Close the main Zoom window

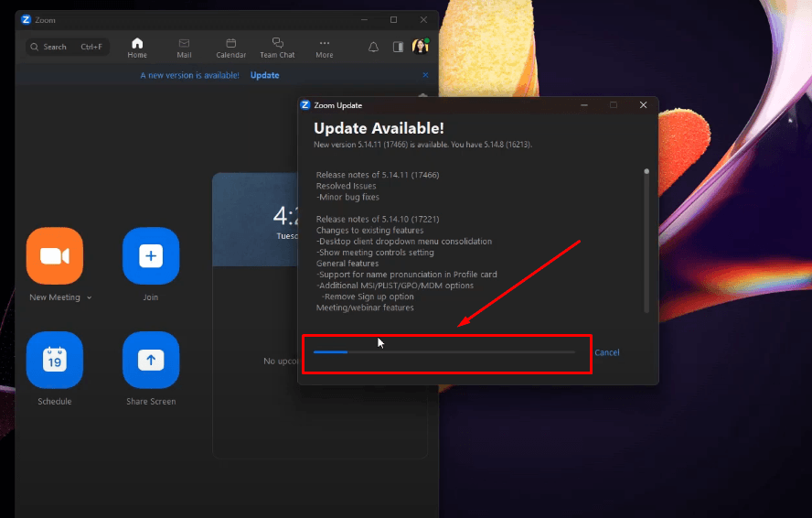pos(423,20)
